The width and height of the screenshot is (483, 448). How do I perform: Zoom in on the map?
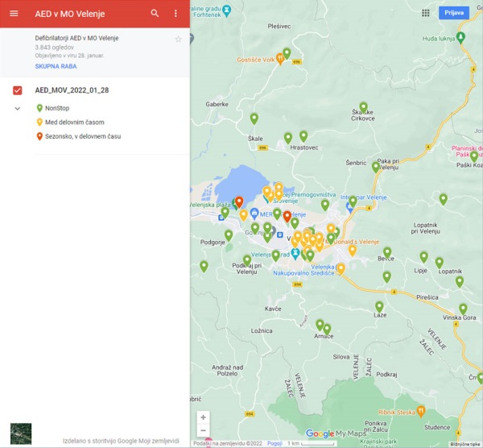[x=203, y=417]
